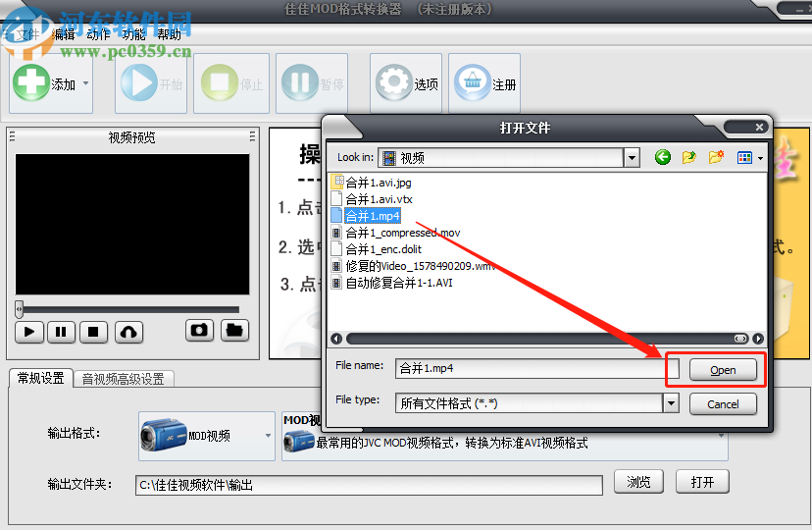Click the video preview seek slider handle

20,309
